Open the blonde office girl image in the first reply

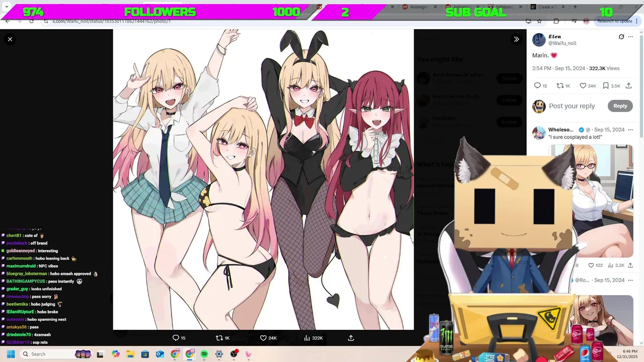coord(591,201)
